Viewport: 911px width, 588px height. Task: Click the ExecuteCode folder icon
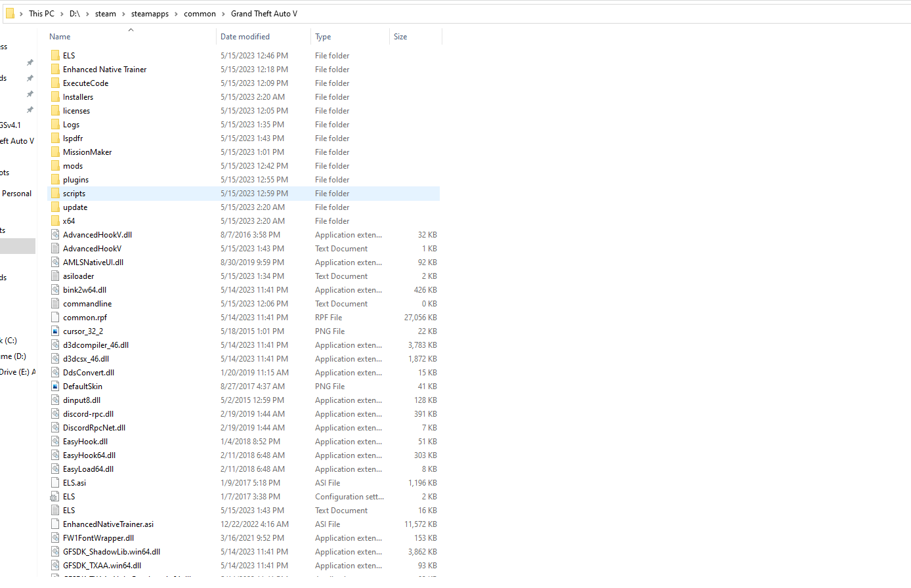(55, 83)
